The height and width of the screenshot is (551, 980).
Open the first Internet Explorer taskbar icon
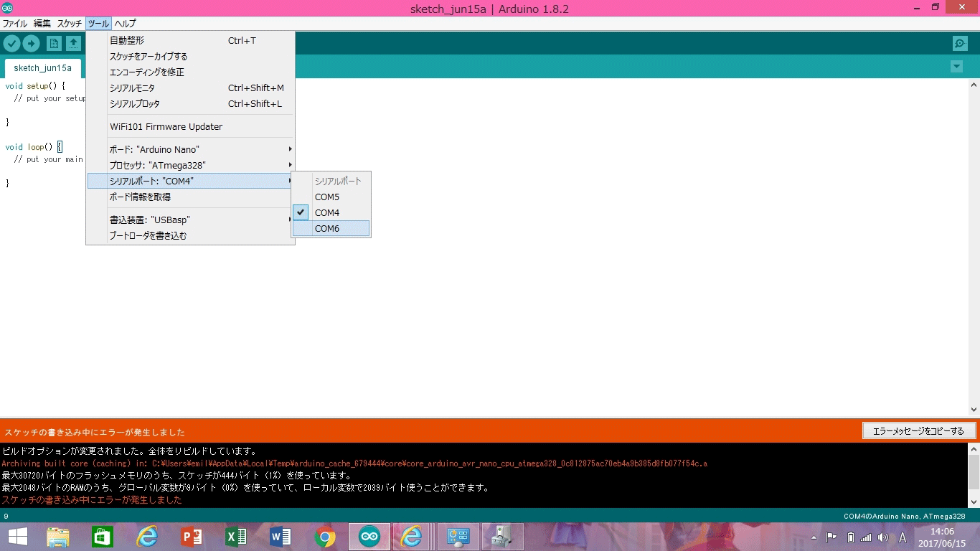147,537
